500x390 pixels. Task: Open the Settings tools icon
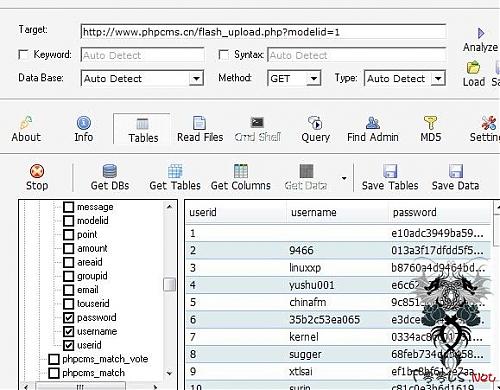tap(489, 123)
